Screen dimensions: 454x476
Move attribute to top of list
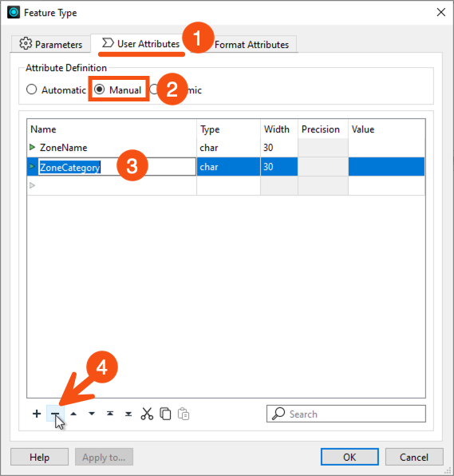110,414
